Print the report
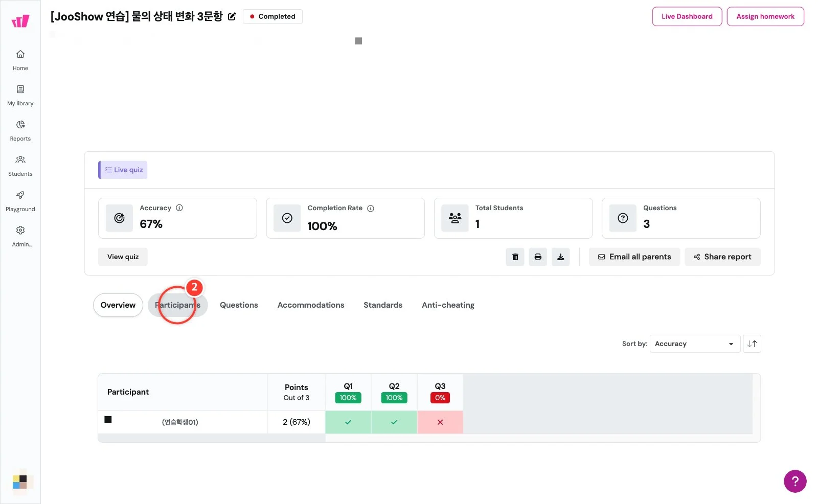The height and width of the screenshot is (504, 818). point(538,257)
